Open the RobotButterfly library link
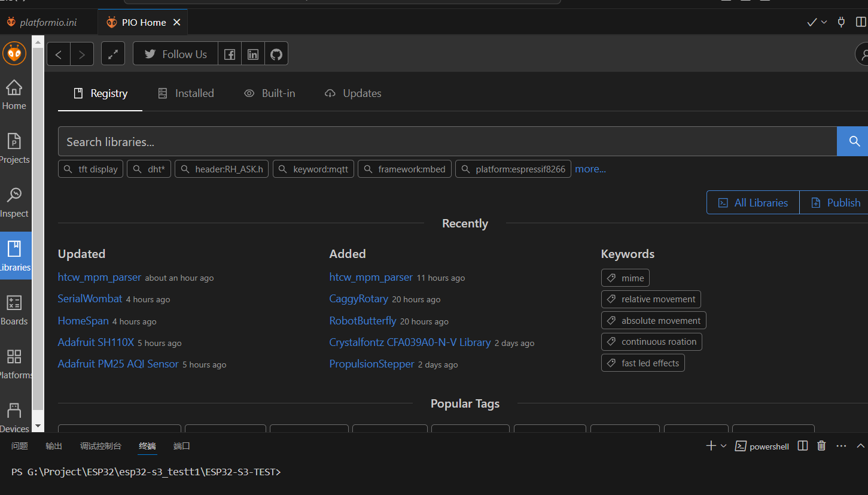Screen dimensions: 868x495 [363, 321]
